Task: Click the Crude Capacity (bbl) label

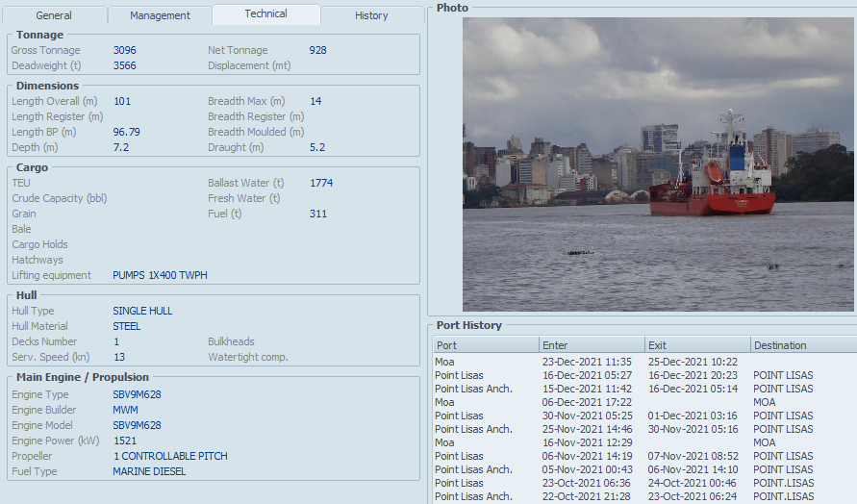Action: click(60, 198)
